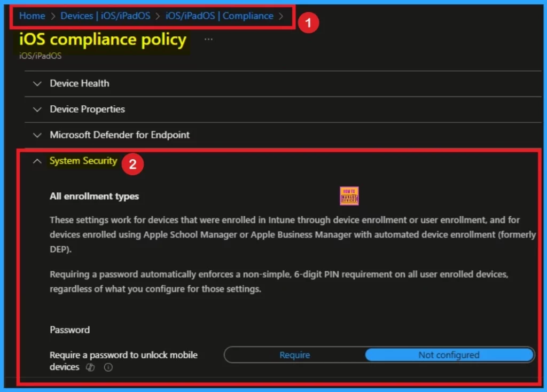This screenshot has width=547, height=392.
Task: Expand the Device Properties chevron
Action: pos(37,109)
